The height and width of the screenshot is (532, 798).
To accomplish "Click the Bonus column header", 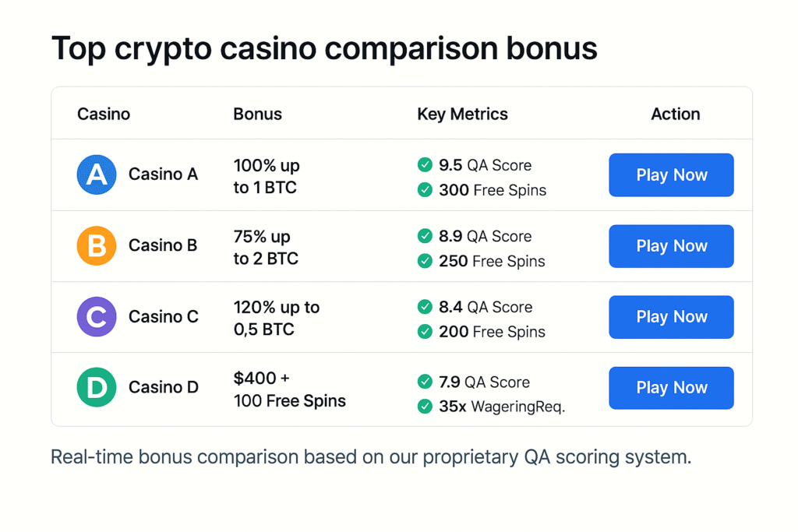I will [x=257, y=114].
